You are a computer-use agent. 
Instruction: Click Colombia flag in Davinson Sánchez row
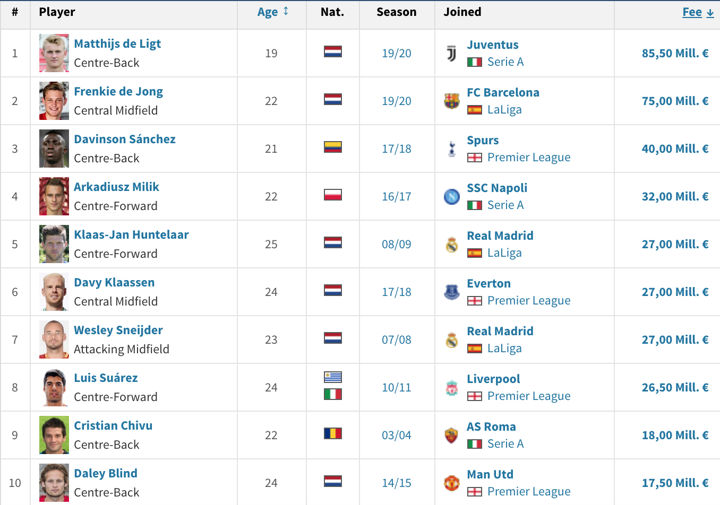(x=333, y=147)
